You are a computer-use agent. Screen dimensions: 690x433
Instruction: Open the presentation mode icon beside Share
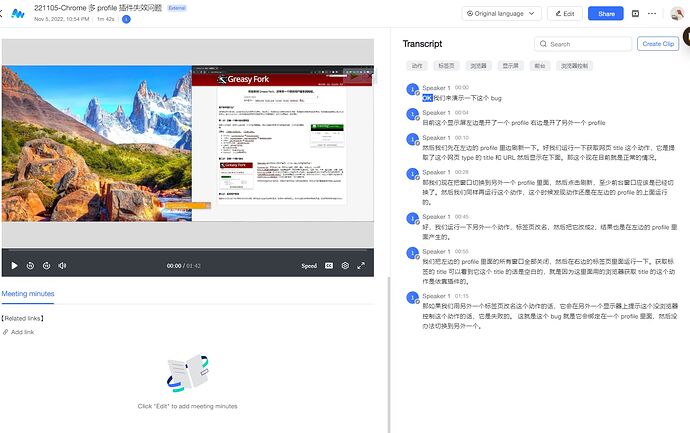click(635, 14)
